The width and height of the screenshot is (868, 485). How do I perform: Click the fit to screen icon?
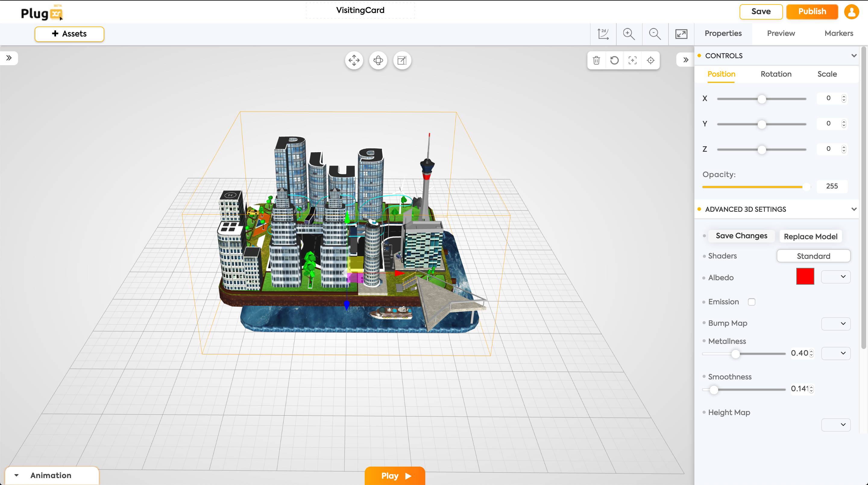[681, 33]
